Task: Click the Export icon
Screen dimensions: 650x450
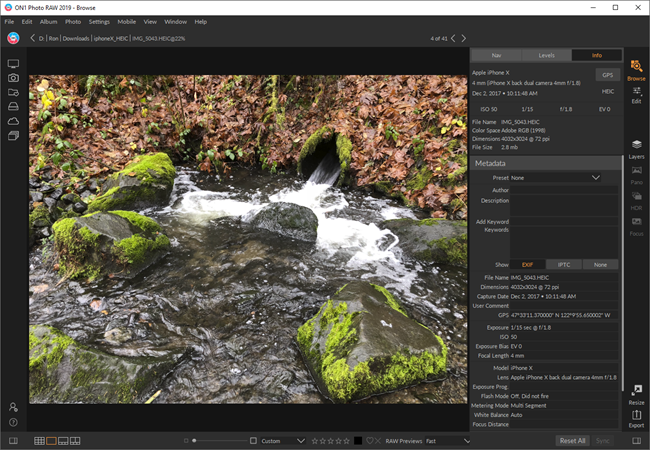Action: pyautogui.click(x=636, y=418)
